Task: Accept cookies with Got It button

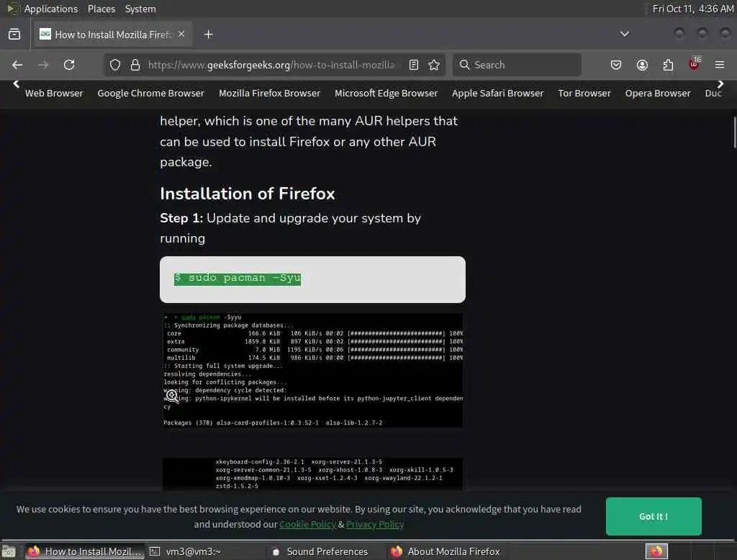Action: click(654, 516)
